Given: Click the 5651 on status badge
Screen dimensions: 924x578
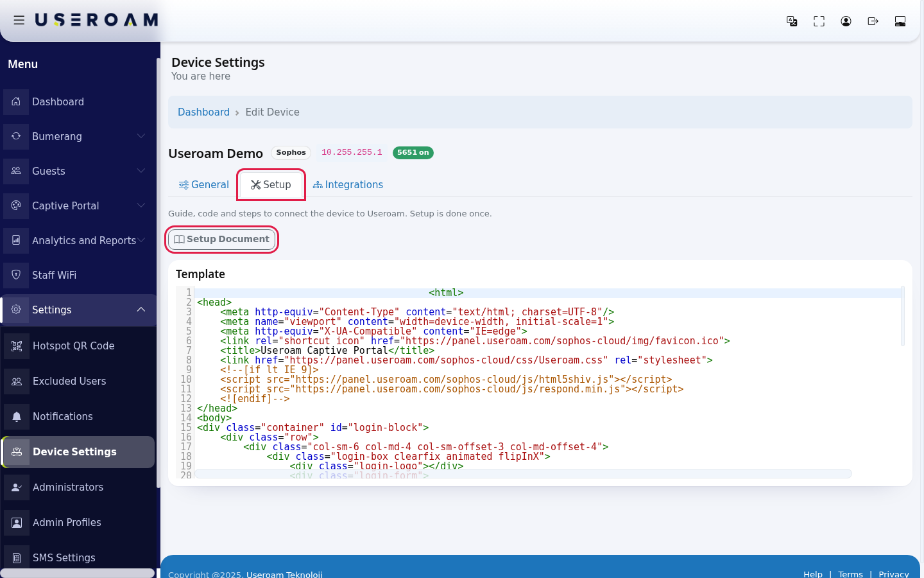Looking at the screenshot, I should 413,153.
